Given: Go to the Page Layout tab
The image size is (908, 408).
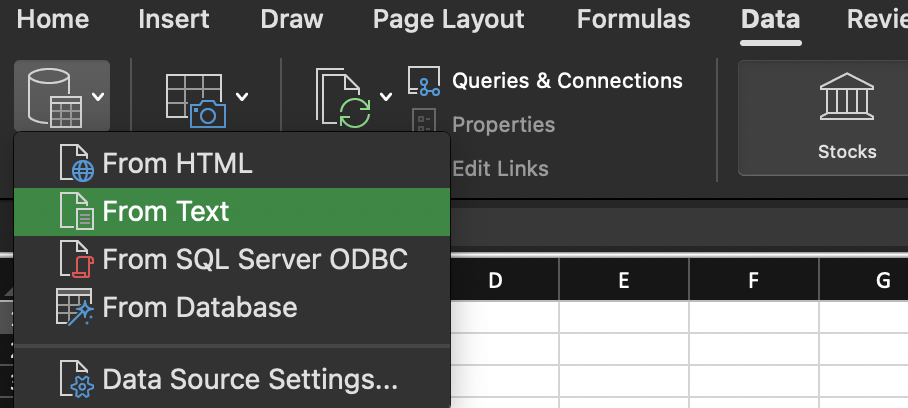Looking at the screenshot, I should [449, 20].
